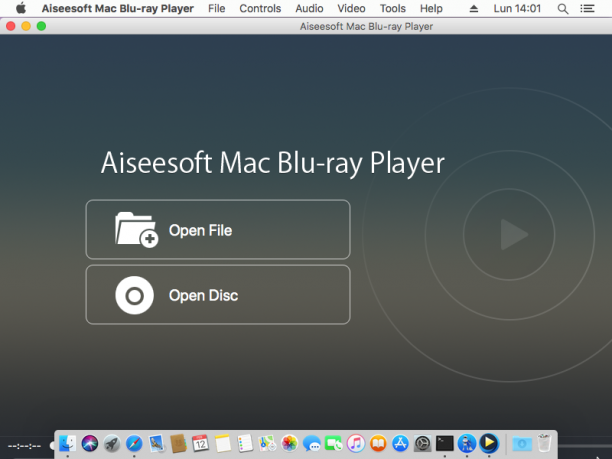
Task: Open Notification Center list icon
Action: click(587, 8)
